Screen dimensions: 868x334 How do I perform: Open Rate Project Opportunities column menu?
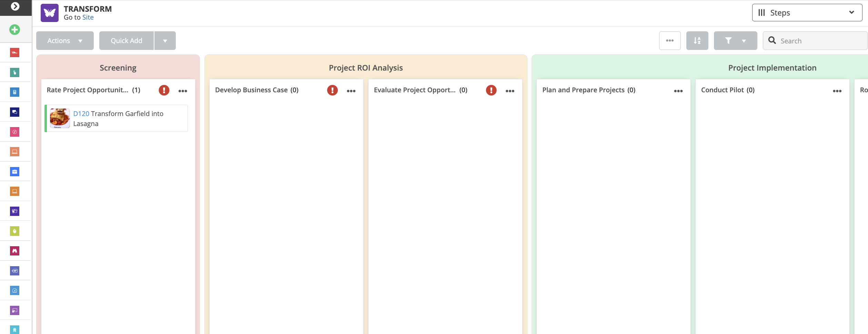(x=183, y=91)
